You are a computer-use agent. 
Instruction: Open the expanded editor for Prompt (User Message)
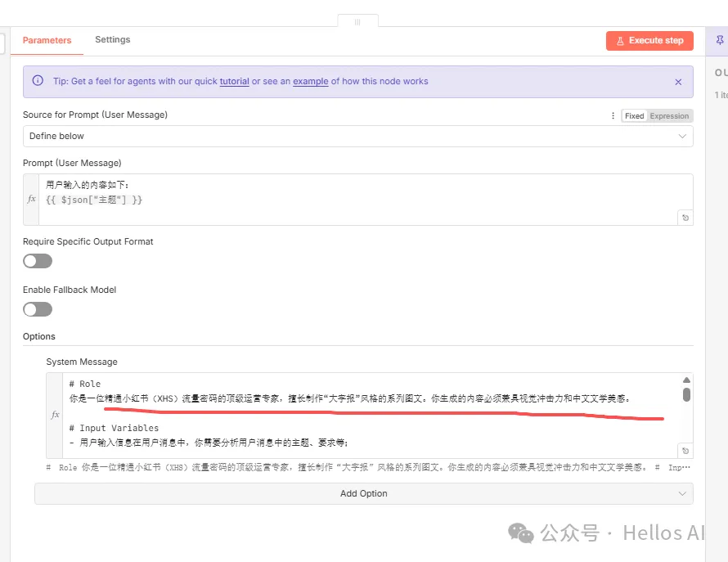click(x=685, y=218)
